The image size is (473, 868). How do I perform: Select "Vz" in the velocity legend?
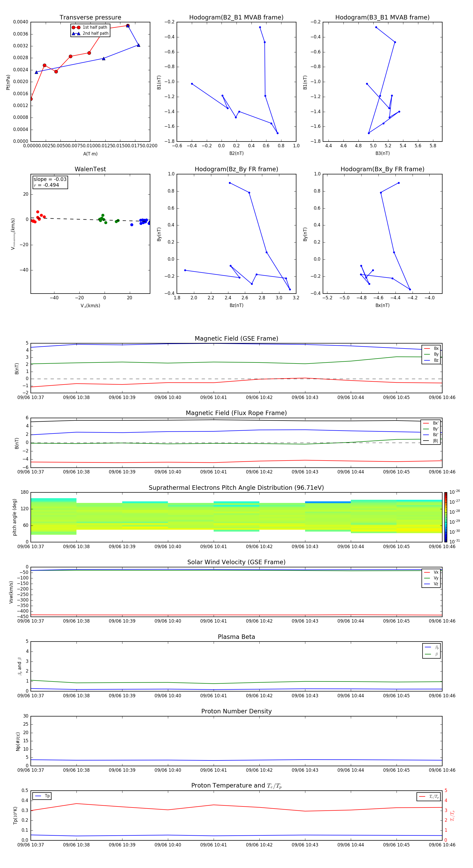click(x=431, y=584)
